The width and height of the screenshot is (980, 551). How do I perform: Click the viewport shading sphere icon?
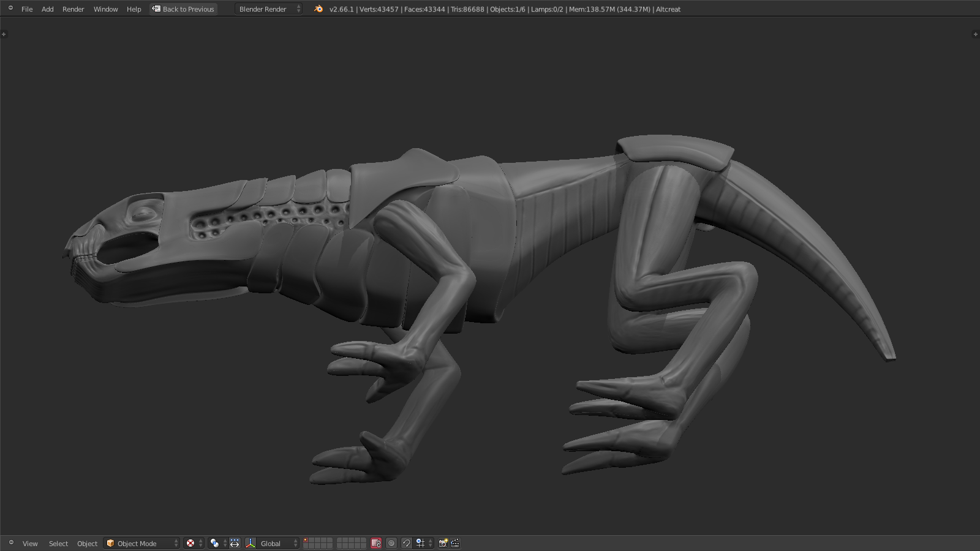(x=190, y=543)
